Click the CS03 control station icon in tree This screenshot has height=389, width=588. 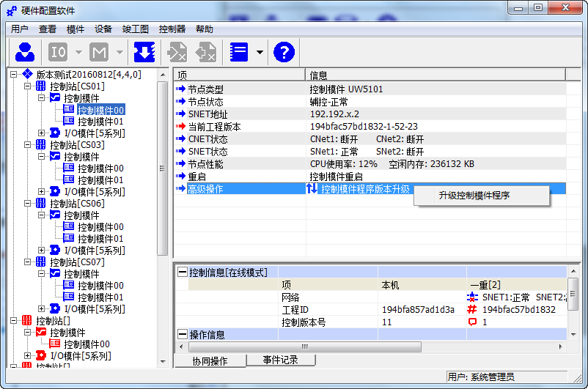tap(41, 145)
